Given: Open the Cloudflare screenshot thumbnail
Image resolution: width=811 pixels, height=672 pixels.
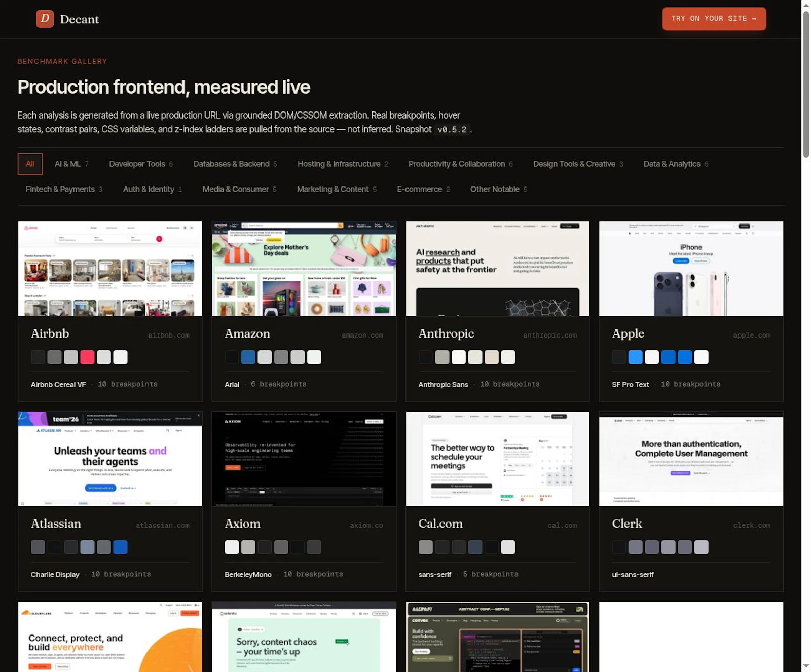Looking at the screenshot, I should (110, 637).
